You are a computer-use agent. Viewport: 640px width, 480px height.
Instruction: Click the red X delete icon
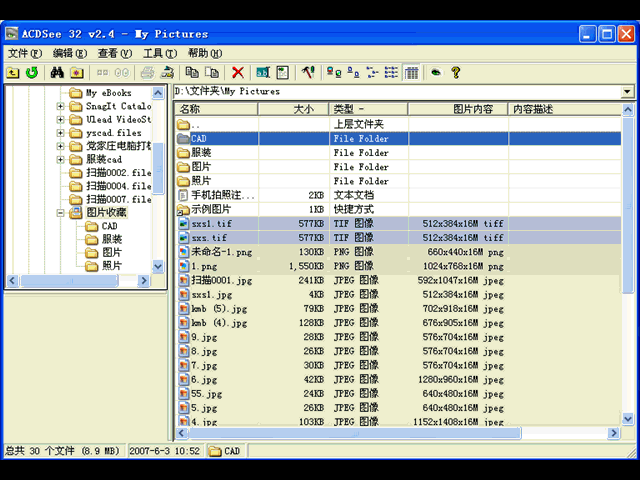[x=238, y=73]
